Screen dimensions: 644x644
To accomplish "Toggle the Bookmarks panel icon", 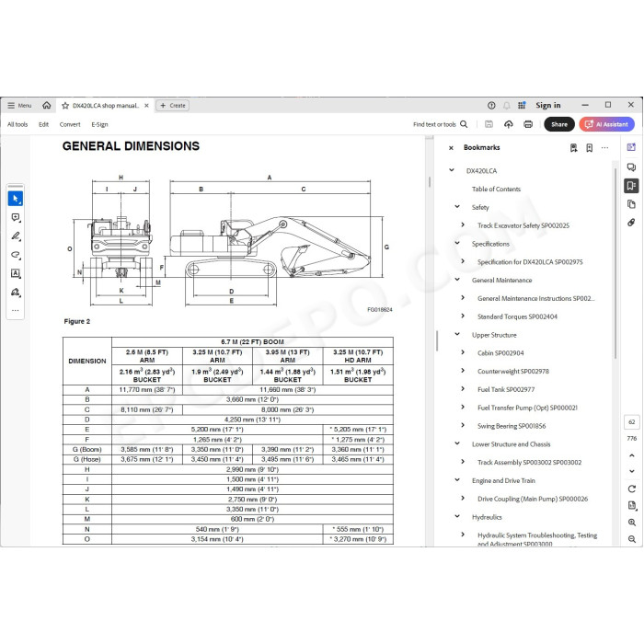I will coord(631,186).
